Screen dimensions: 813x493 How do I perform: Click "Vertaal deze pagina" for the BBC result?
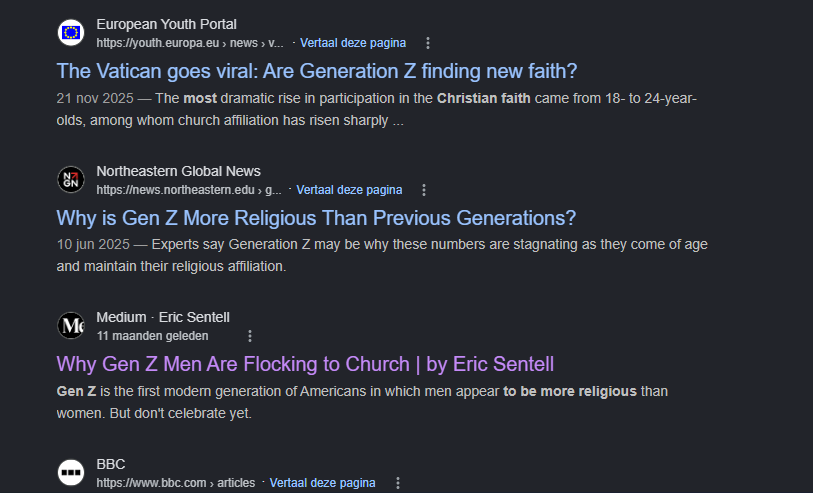point(322,483)
